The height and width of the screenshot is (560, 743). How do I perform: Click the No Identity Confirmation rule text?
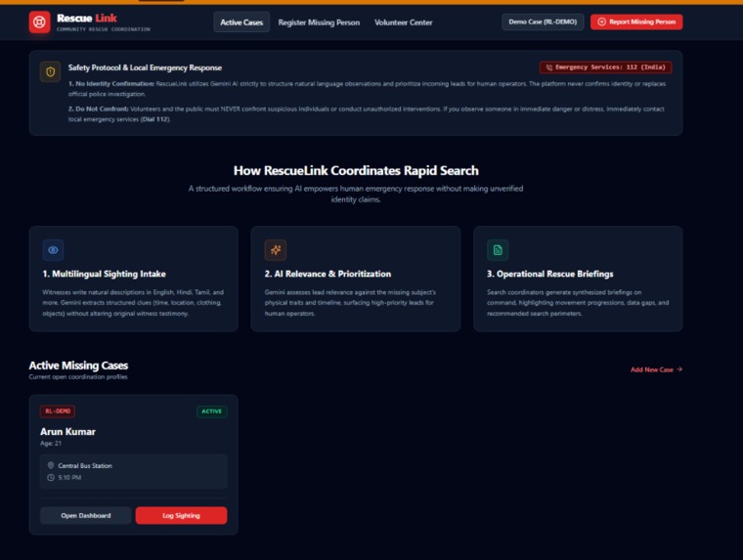point(367,89)
